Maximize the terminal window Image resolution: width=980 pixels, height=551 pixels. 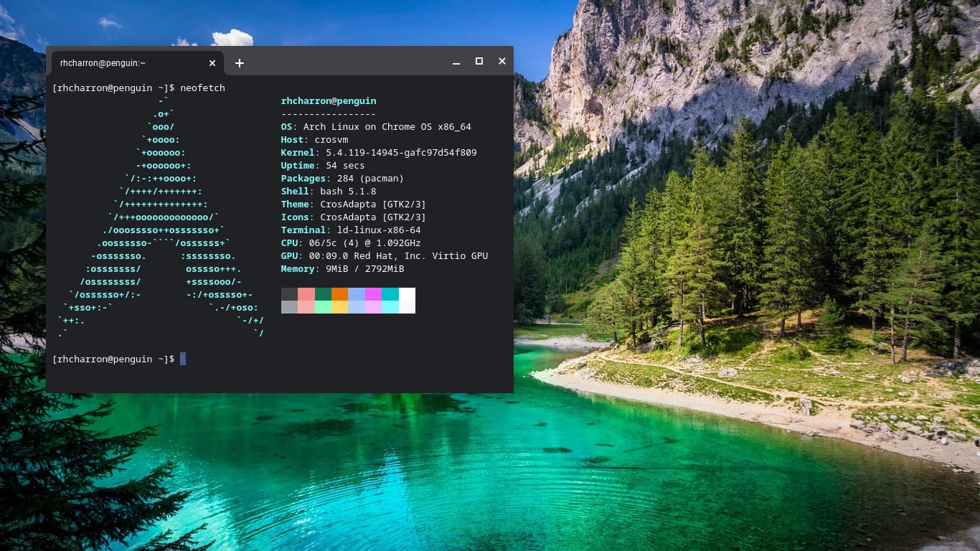479,62
